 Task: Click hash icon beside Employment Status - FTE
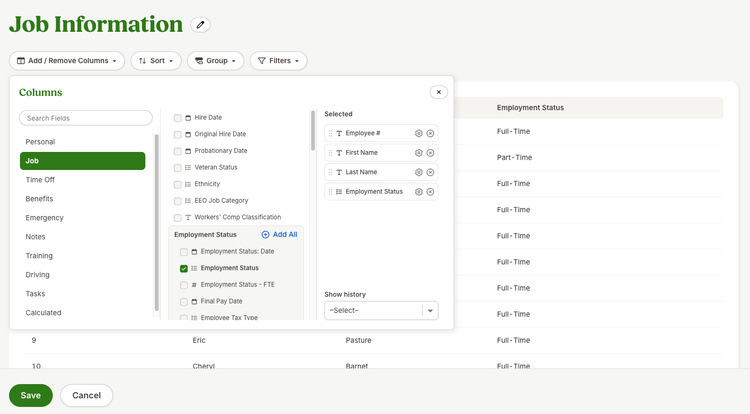pyautogui.click(x=194, y=285)
